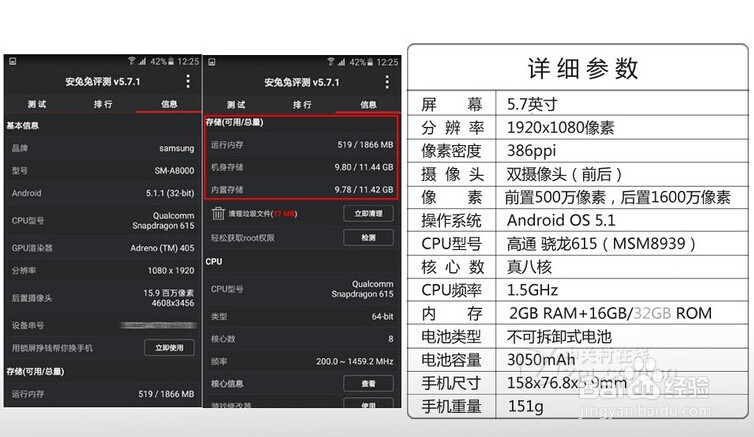Click the Qualcomm Snapdragon 615 value in left screen
754x437 pixels.
pyautogui.click(x=163, y=221)
